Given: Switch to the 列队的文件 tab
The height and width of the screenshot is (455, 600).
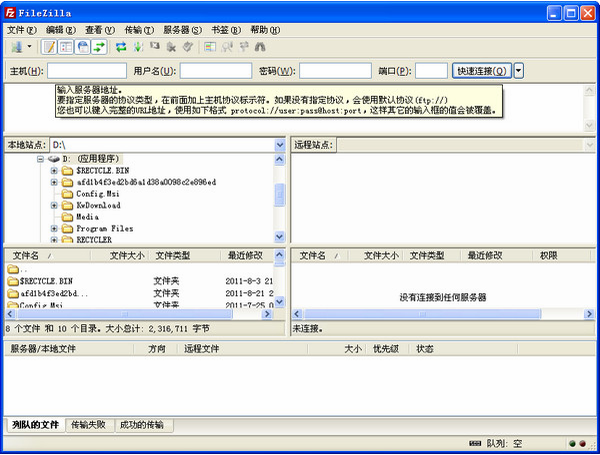Looking at the screenshot, I should point(35,425).
